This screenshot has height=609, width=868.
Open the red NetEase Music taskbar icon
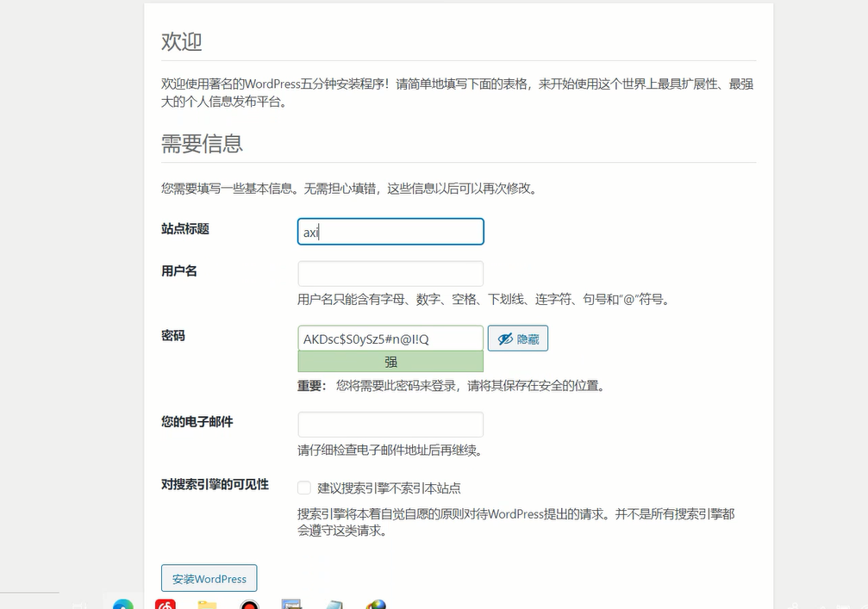(x=165, y=604)
